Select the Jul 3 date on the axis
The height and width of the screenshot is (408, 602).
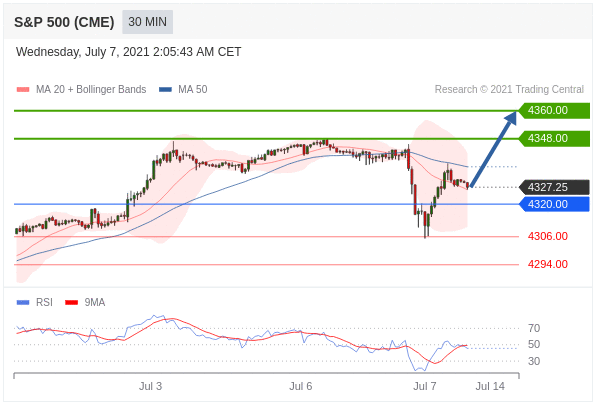coord(150,385)
